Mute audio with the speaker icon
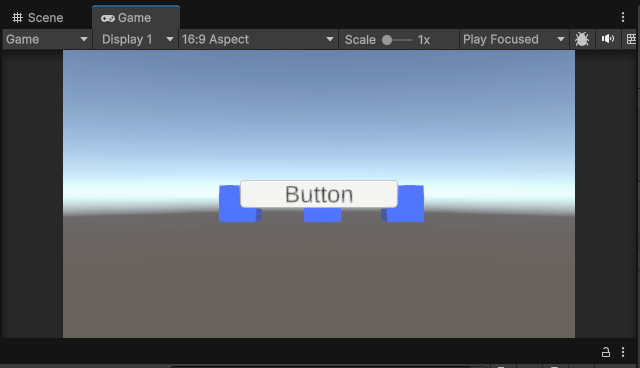This screenshot has width=640, height=368. pos(607,39)
